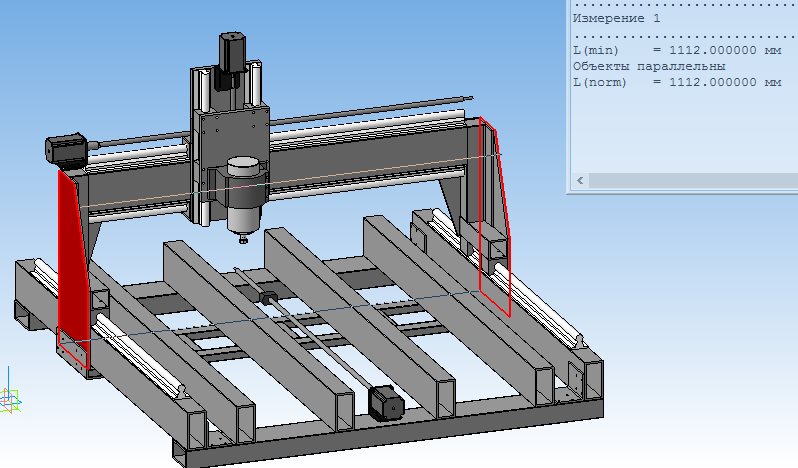Click the stepper motor at the front frame
The width and height of the screenshot is (798, 468).
click(x=386, y=403)
